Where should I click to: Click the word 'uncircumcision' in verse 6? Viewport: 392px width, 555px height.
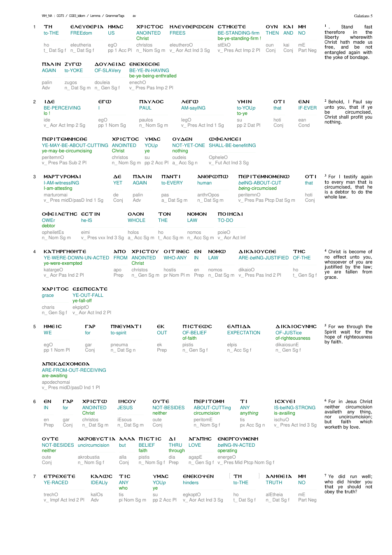tap(93, 445)
